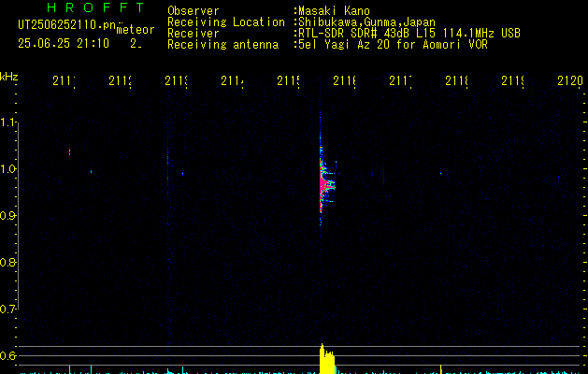Click the meteor label
The height and width of the screenshot is (374, 588).
point(136,30)
